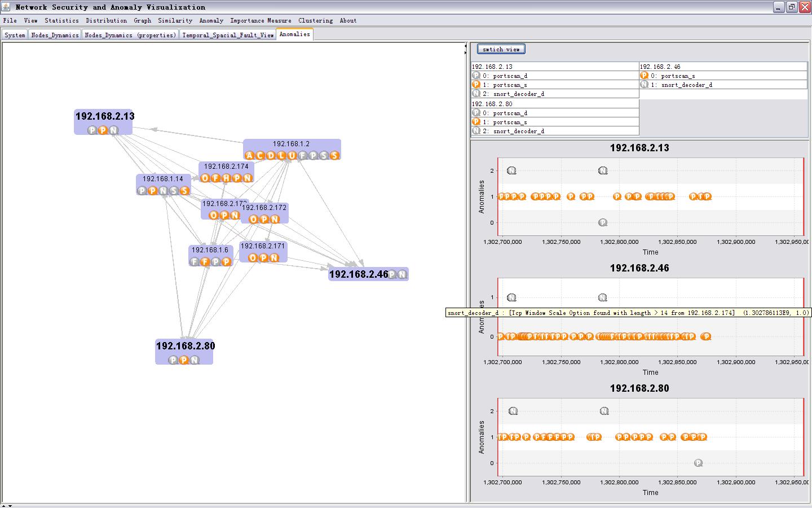This screenshot has width=812, height=508.
Task: Open the Clustering menu
Action: 315,20
